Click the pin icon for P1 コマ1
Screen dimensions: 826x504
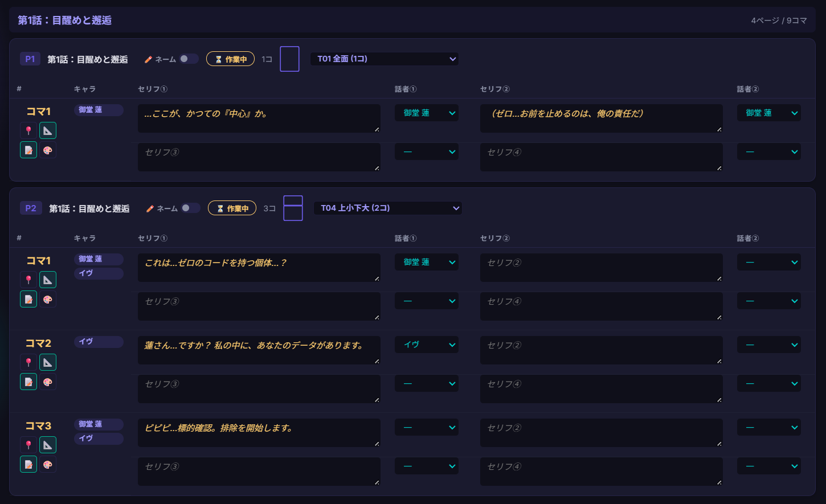pyautogui.click(x=28, y=130)
